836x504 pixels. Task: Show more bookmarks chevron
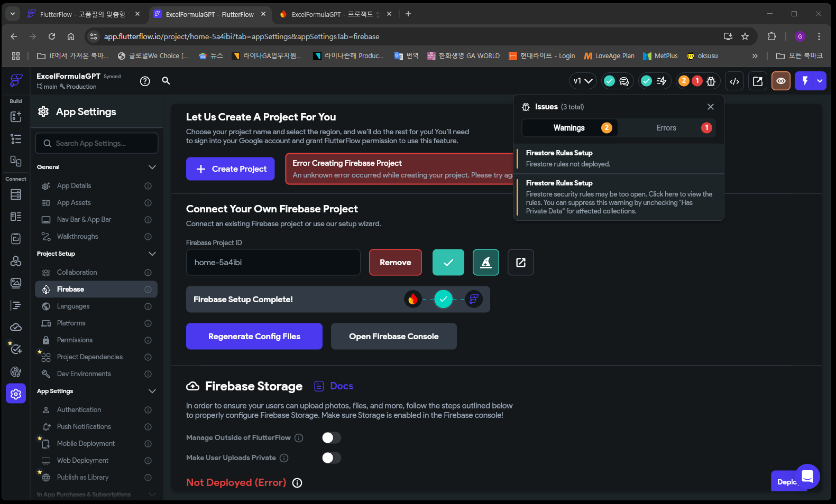point(755,55)
